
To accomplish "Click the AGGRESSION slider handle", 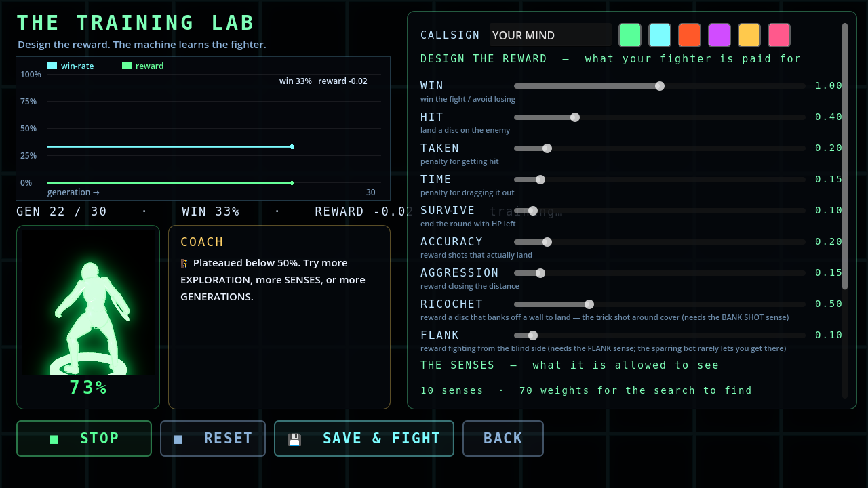I will point(540,273).
